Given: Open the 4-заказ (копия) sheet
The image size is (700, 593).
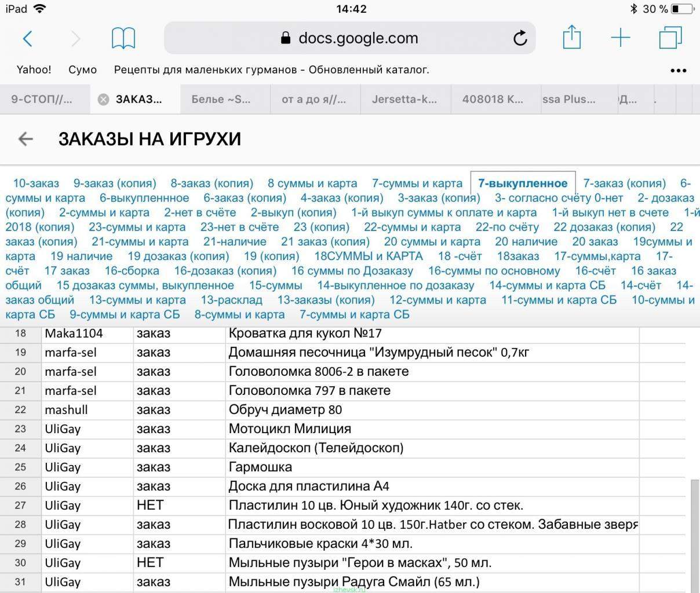Looking at the screenshot, I should click(x=342, y=198).
